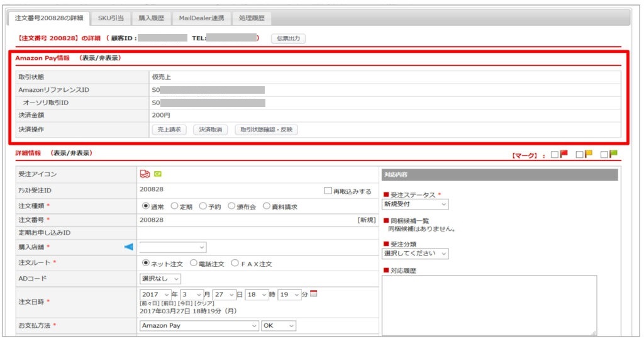Click the green flag mark icon
This screenshot has height=341, width=644.
click(613, 154)
